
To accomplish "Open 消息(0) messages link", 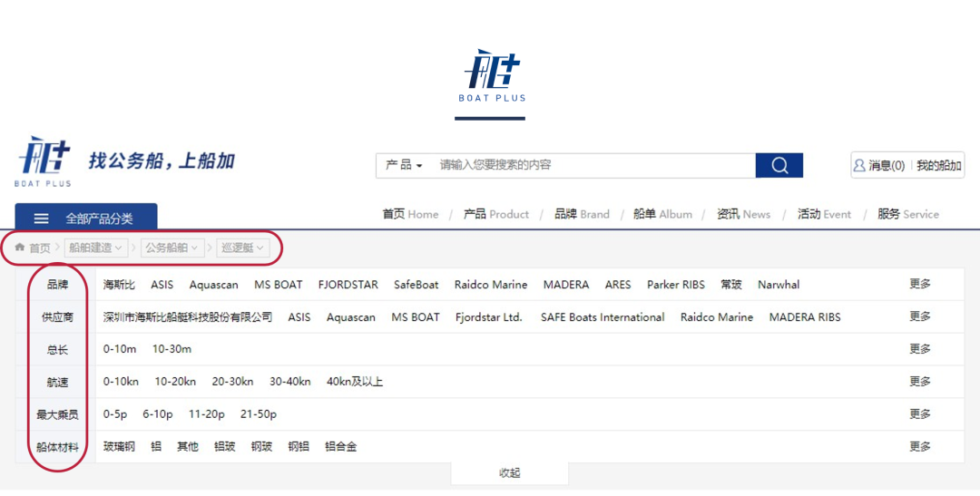I will [887, 166].
